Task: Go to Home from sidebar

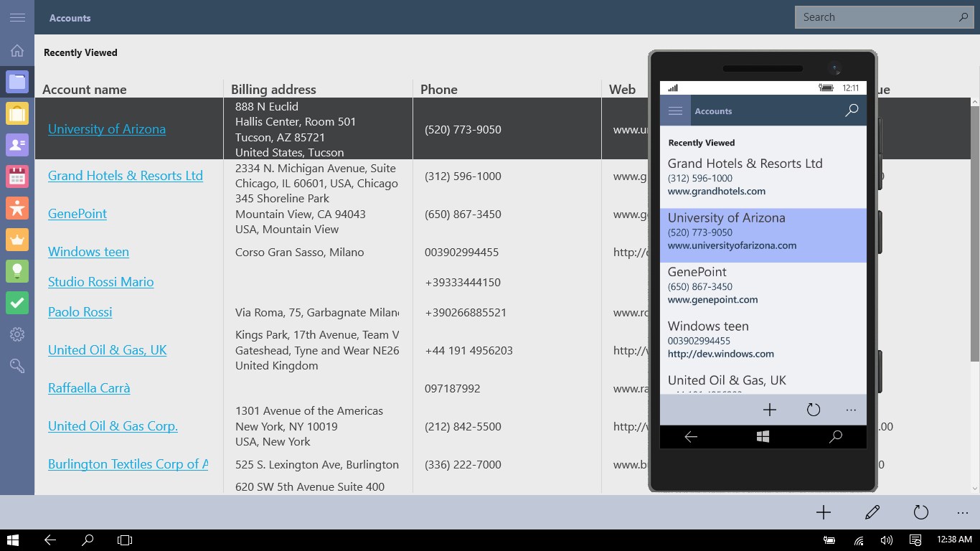Action: tap(17, 51)
